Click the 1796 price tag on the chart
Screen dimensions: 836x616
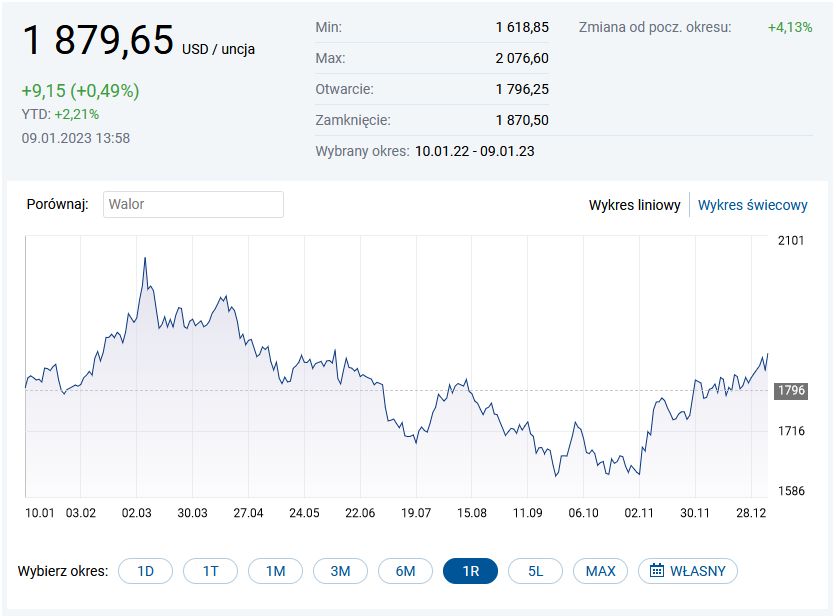click(792, 391)
